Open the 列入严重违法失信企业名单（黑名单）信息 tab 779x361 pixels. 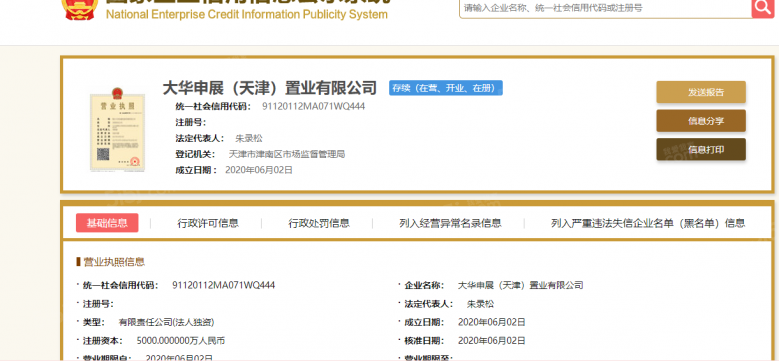648,223
